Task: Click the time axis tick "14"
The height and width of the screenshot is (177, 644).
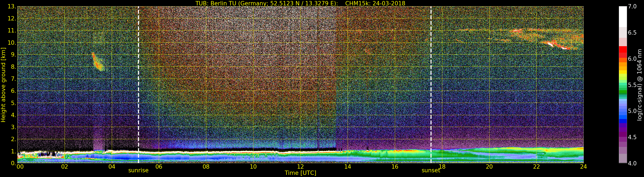Action: (347, 167)
